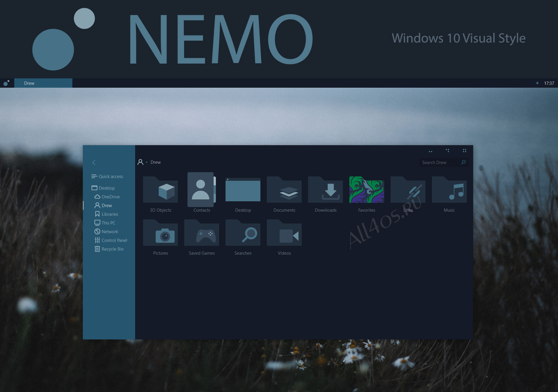Open the Desktop folder in file view

(243, 190)
